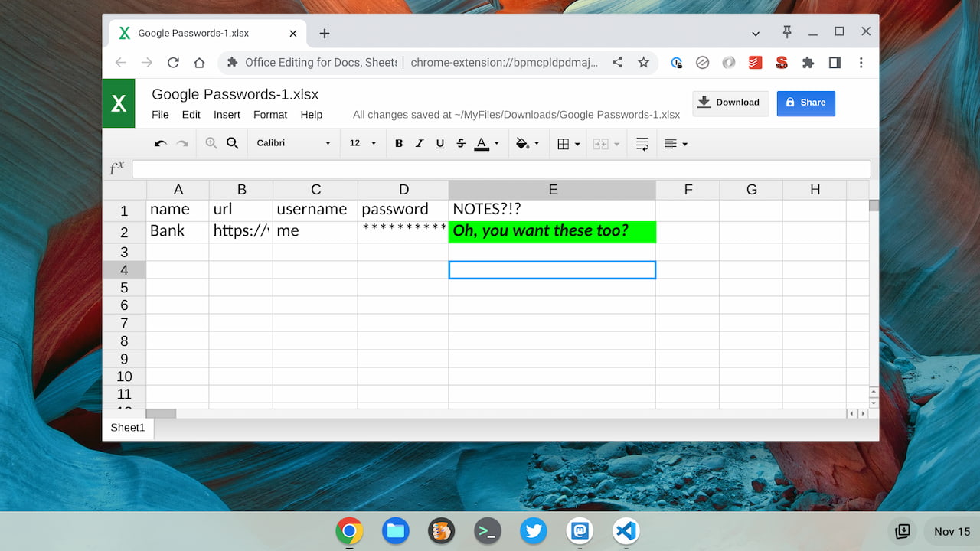Open the Help menu

pos(312,115)
